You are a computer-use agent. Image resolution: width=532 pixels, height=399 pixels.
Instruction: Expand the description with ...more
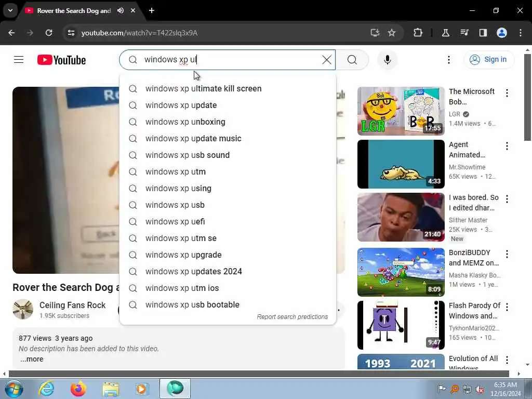(32, 359)
